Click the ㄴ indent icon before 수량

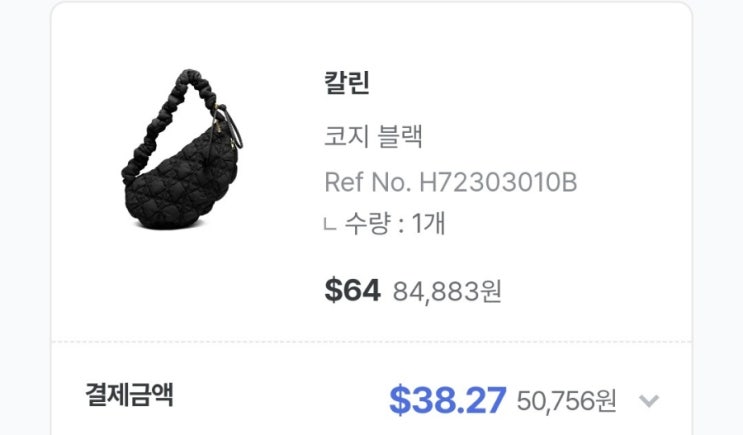coord(330,224)
